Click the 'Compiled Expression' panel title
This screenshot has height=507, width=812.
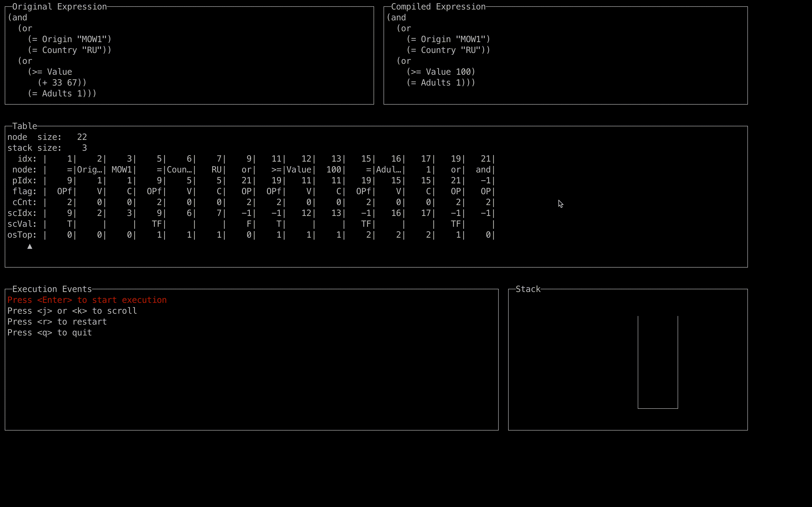(x=438, y=7)
